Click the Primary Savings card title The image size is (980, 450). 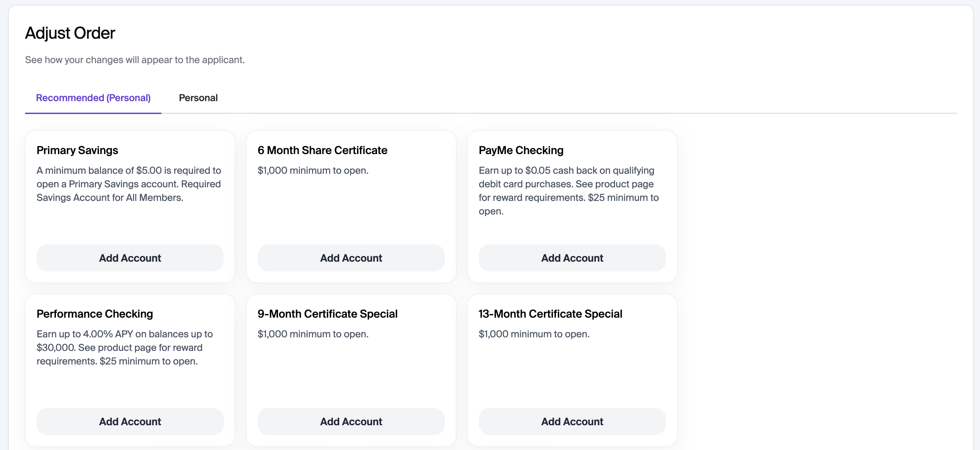tap(77, 150)
